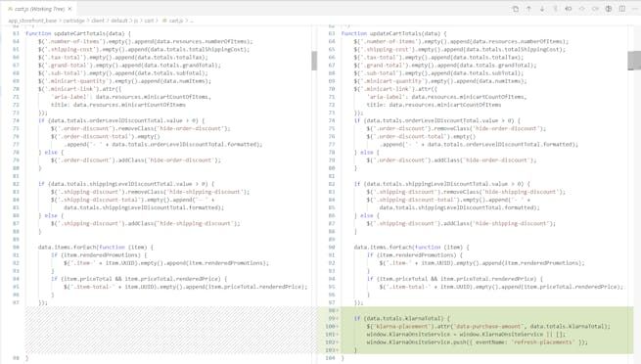Click the split editor icon in the toolbar
Image resolution: width=641 pixels, height=364 pixels.
[621, 9]
